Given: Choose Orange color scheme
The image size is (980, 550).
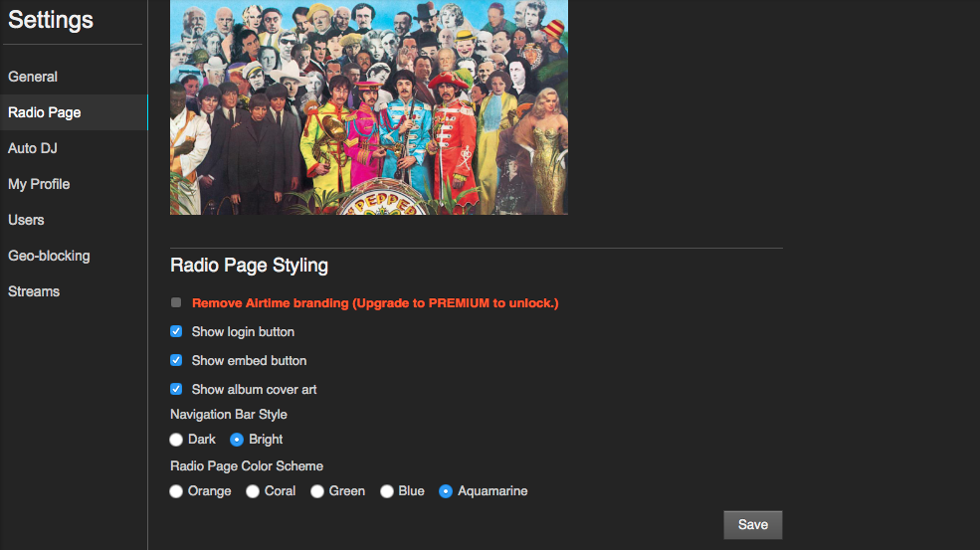Looking at the screenshot, I should click(x=176, y=491).
